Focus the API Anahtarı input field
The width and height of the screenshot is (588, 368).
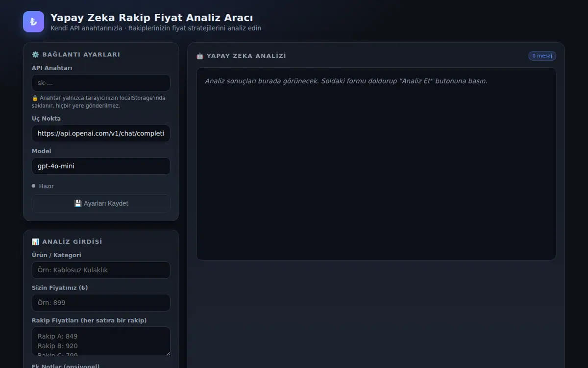point(101,83)
